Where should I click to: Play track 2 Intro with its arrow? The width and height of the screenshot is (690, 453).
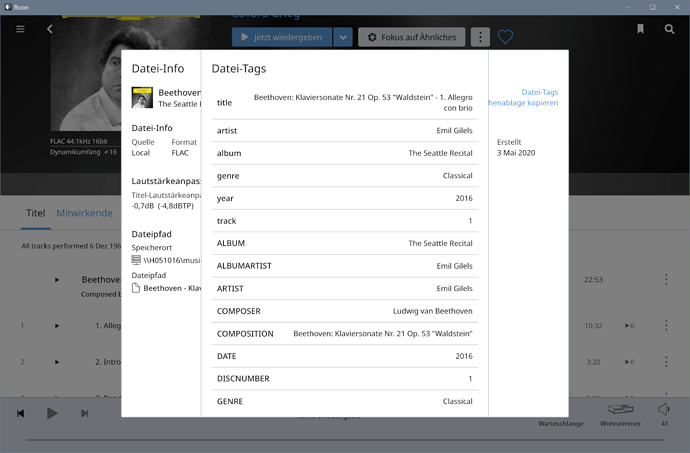click(57, 362)
